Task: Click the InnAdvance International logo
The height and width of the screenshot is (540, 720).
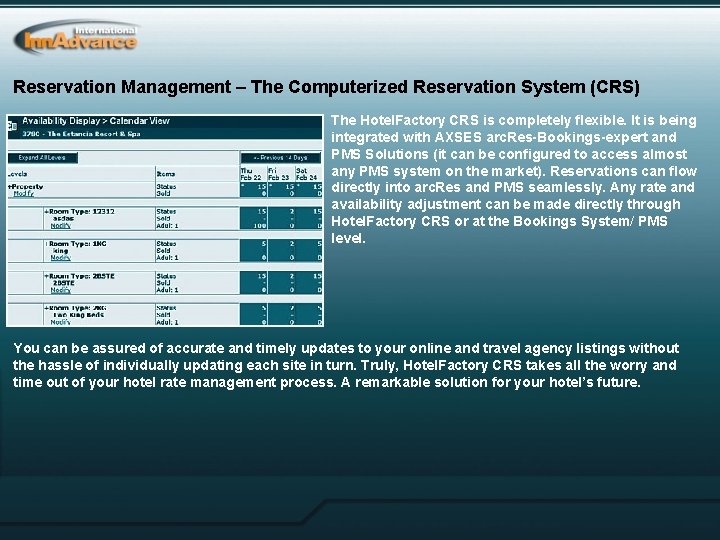Action: pyautogui.click(x=76, y=37)
